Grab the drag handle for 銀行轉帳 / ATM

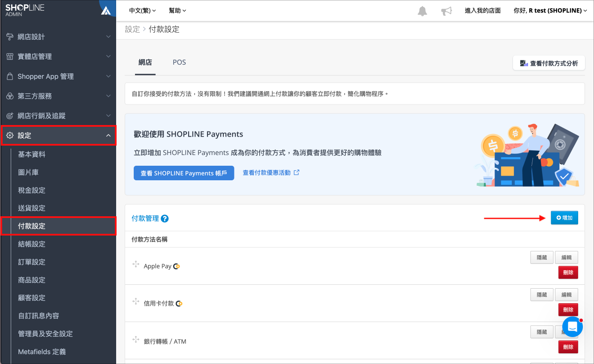coord(136,340)
